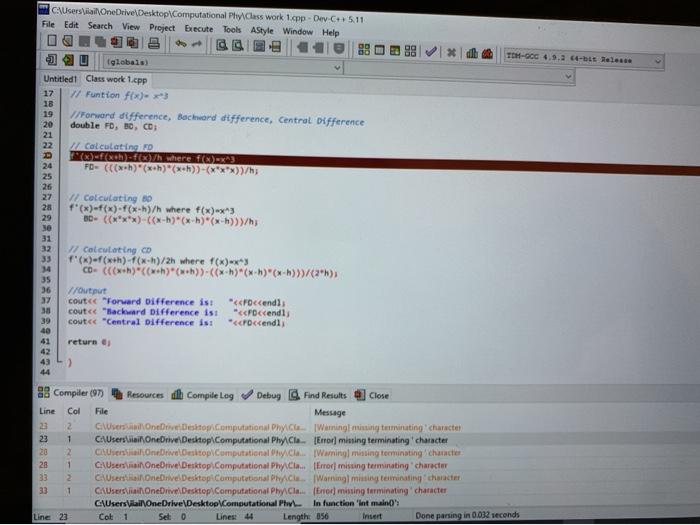
Task: Open Profile Analysis bar chart icon
Action: 472,54
